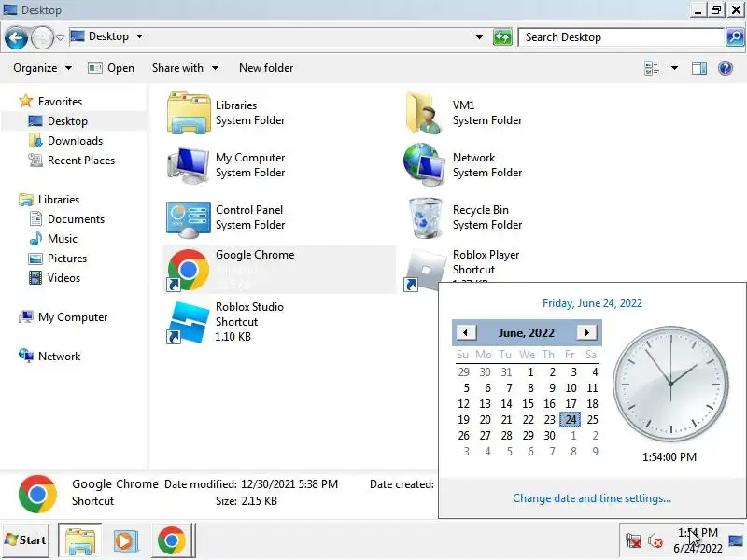Open the view options dropdown arrow
This screenshot has height=560, width=747.
point(674,68)
